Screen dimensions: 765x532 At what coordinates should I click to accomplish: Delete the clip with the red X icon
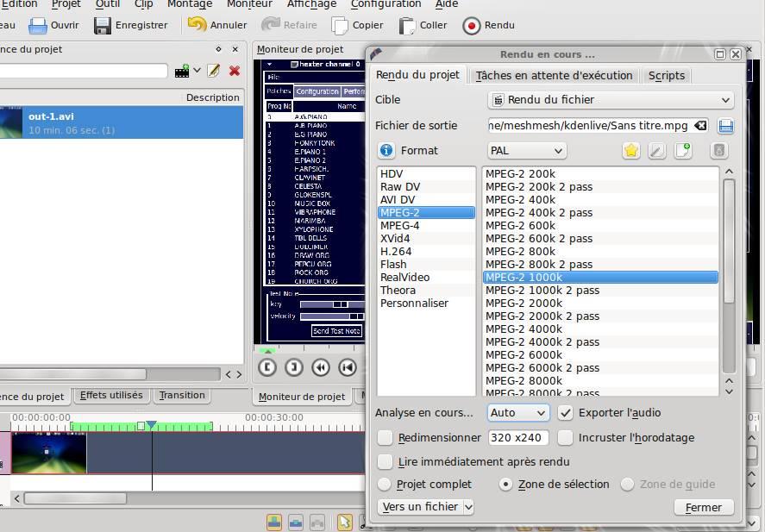pos(234,71)
